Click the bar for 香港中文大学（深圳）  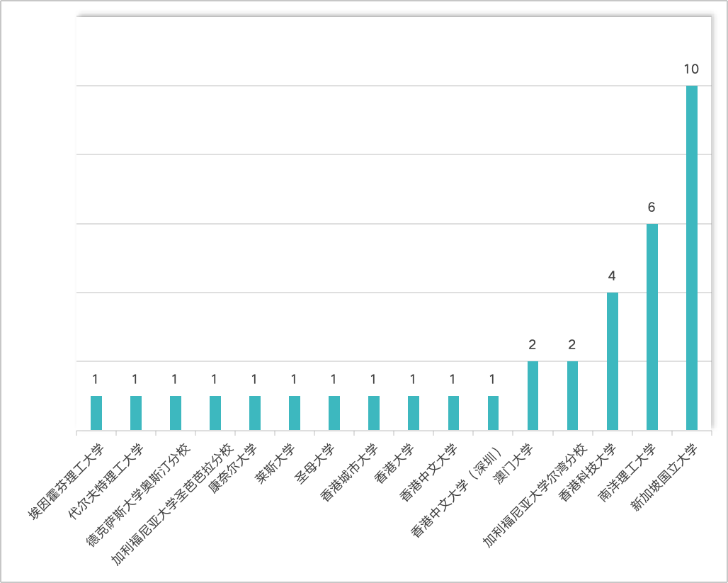(x=493, y=413)
